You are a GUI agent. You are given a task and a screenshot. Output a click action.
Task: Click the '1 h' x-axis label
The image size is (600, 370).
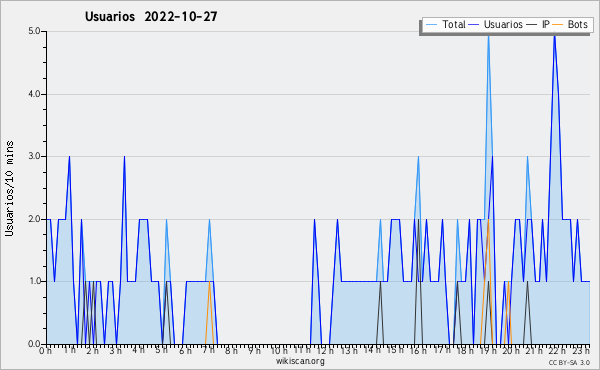[69, 350]
